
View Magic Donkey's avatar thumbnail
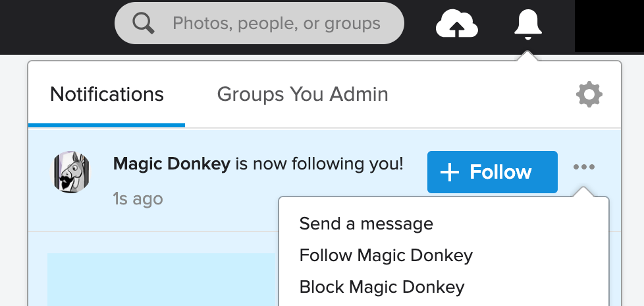pos(71,173)
